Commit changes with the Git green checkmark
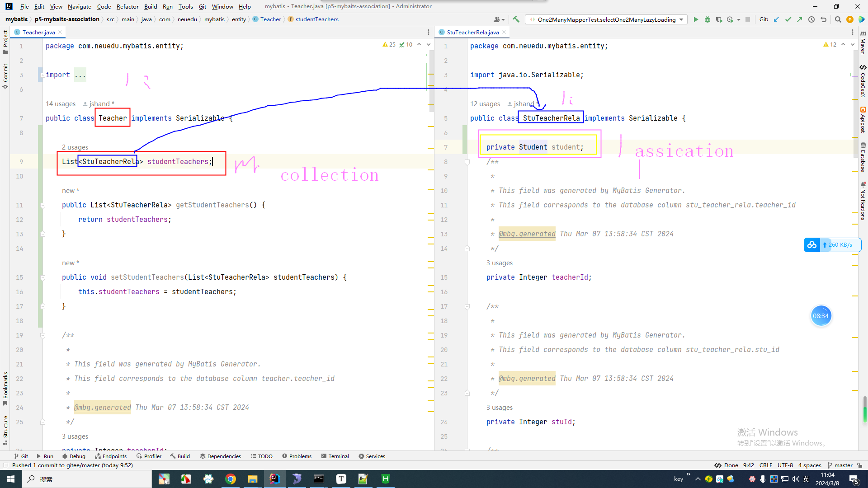Screen dimensions: 868x488 [788, 19]
